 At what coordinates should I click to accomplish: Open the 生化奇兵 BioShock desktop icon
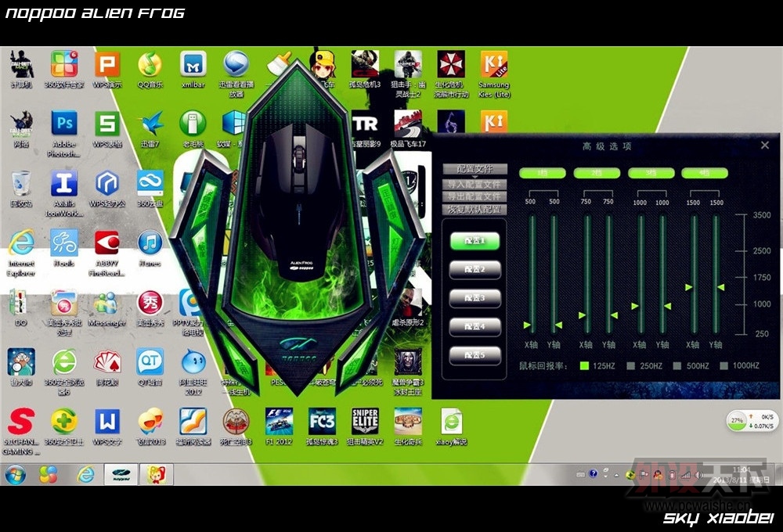[408, 426]
